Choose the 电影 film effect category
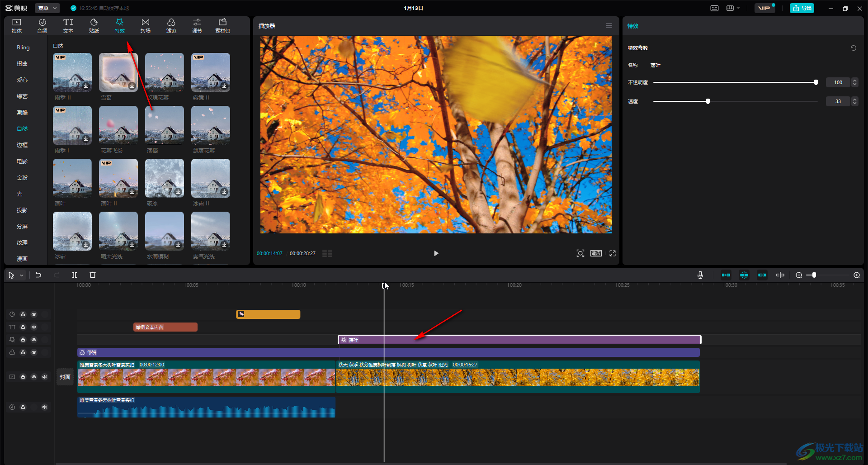This screenshot has height=465, width=868. pyautogui.click(x=22, y=161)
